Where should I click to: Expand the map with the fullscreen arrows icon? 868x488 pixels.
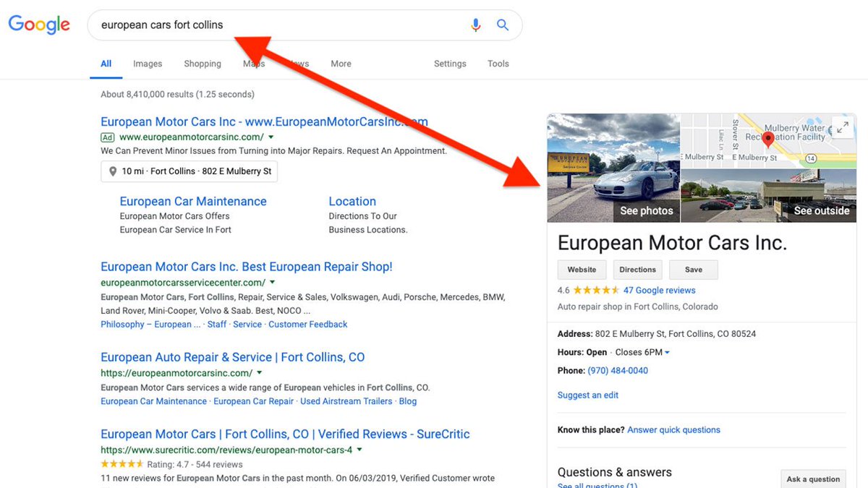pyautogui.click(x=842, y=127)
